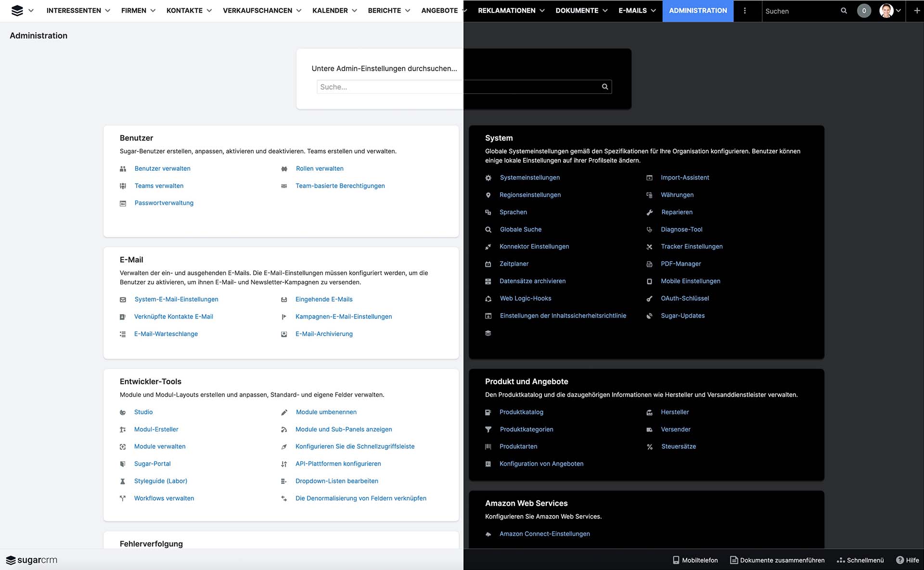
Task: Click the SugarCRM cube logo icon
Action: coord(17,11)
